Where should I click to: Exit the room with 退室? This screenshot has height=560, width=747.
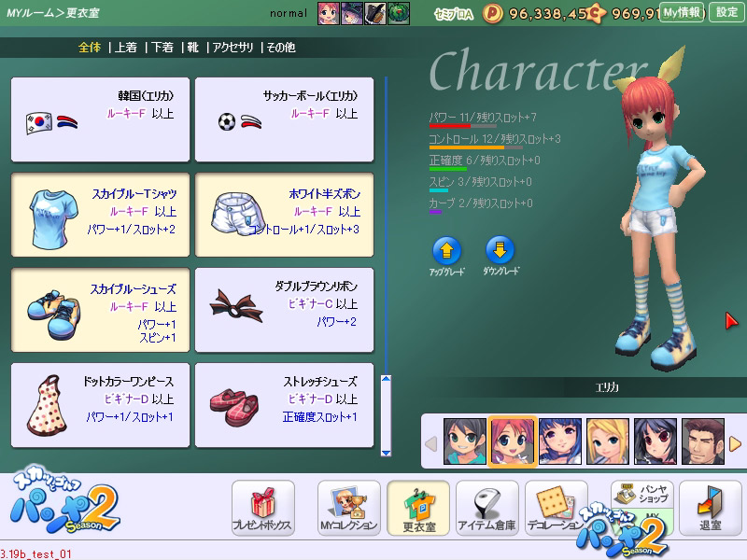(x=710, y=508)
